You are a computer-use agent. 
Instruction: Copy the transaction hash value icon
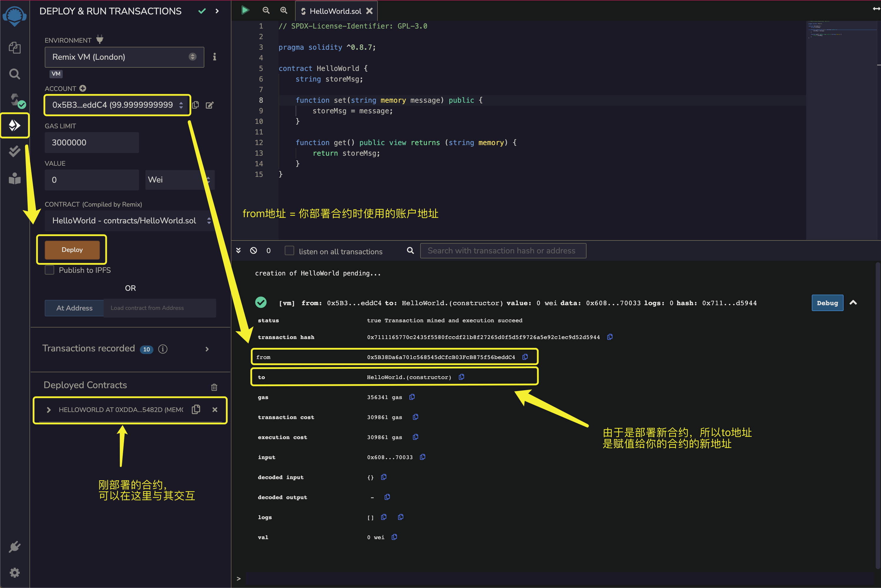pos(610,337)
